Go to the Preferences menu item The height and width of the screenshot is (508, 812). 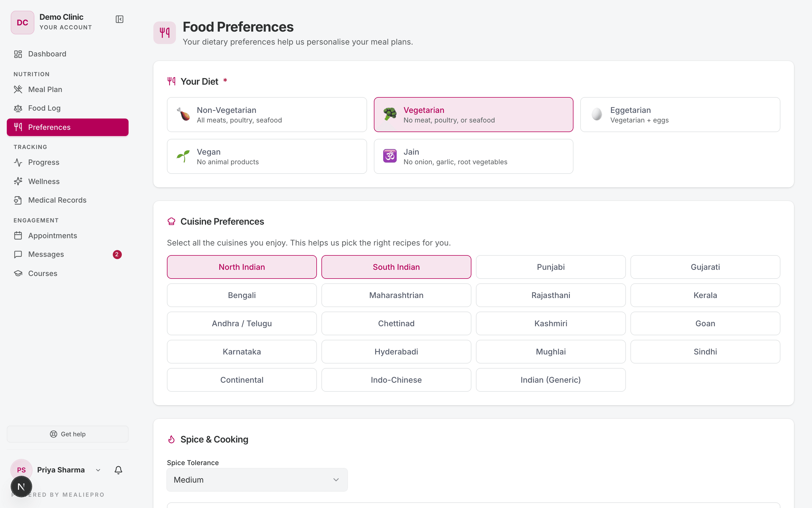click(x=67, y=127)
